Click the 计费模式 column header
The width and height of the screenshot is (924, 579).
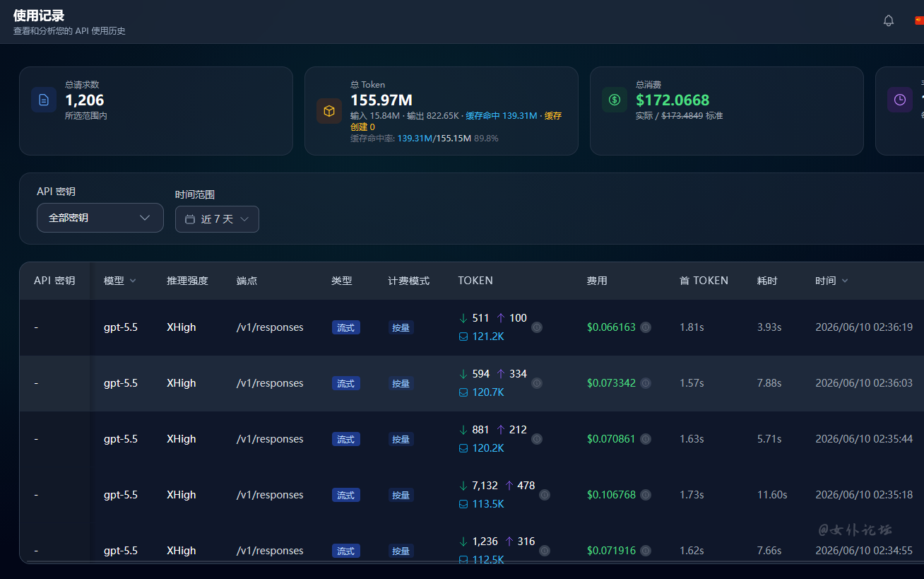coord(408,281)
